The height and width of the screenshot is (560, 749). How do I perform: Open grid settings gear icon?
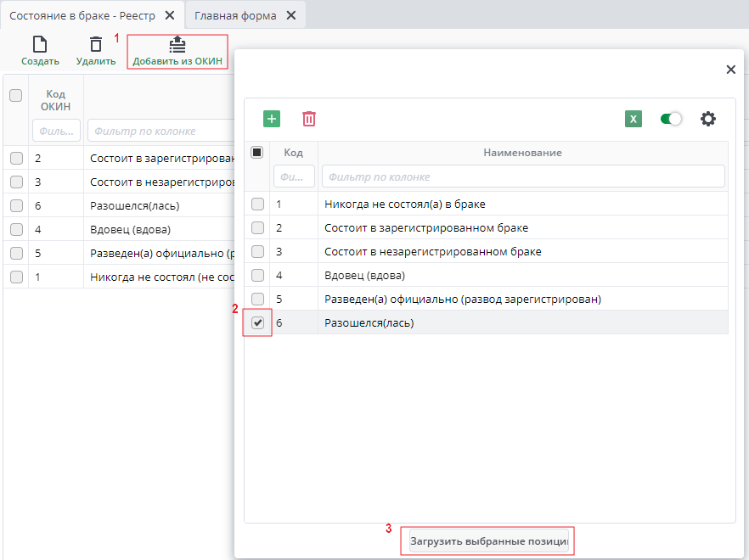pos(707,119)
